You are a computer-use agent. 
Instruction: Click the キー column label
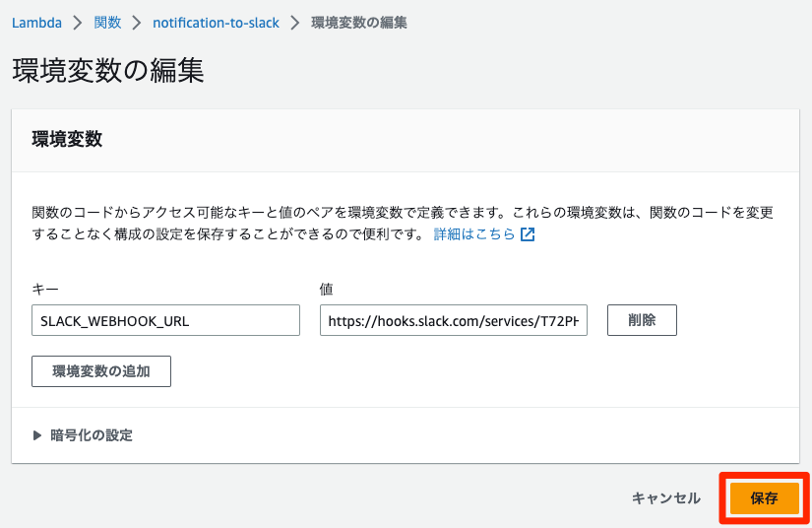point(45,289)
